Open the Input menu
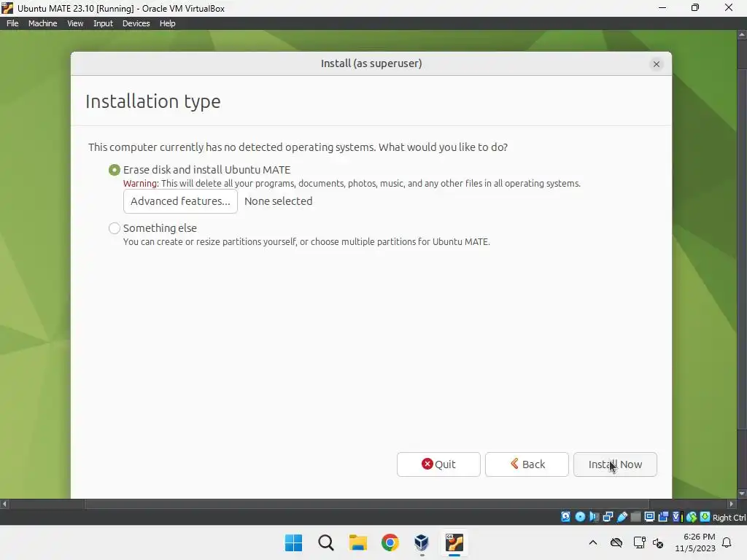This screenshot has width=747, height=560. [103, 23]
